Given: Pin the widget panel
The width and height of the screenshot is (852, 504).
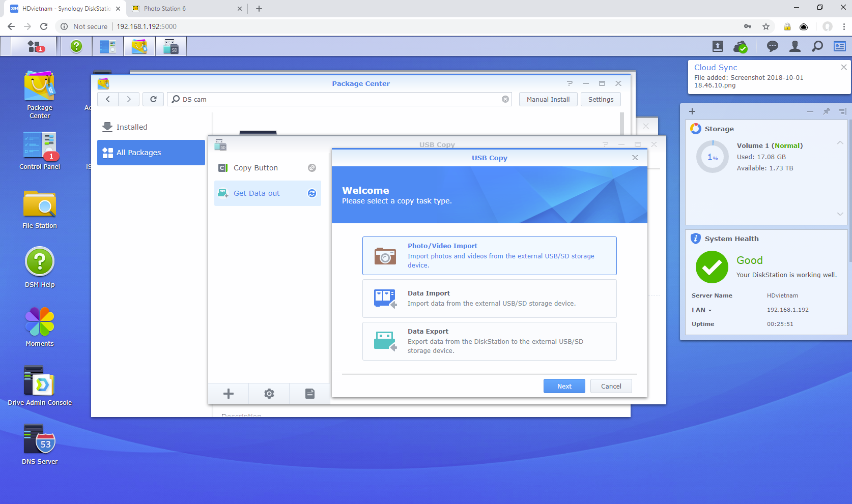Looking at the screenshot, I should tap(827, 111).
